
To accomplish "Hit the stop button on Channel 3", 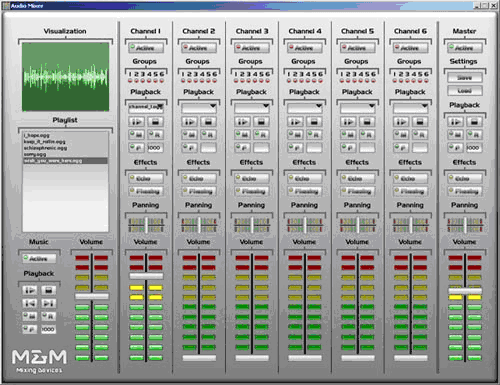I will point(261,122).
